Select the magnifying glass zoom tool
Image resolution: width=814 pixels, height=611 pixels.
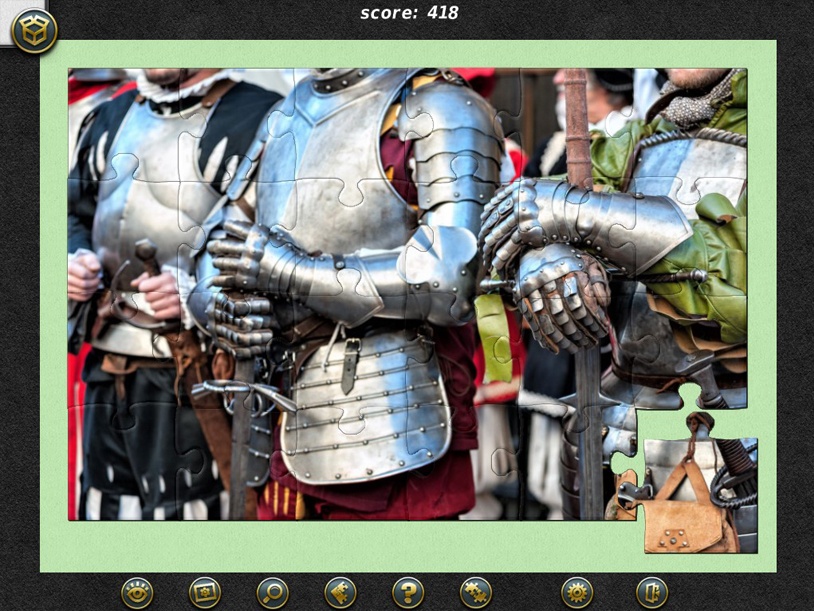273,592
